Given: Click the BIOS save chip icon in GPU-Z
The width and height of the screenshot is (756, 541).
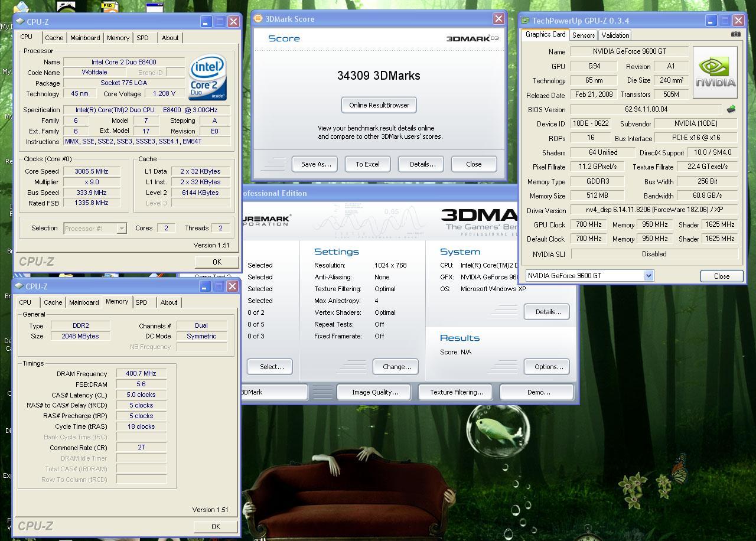Looking at the screenshot, I should coord(731,109).
